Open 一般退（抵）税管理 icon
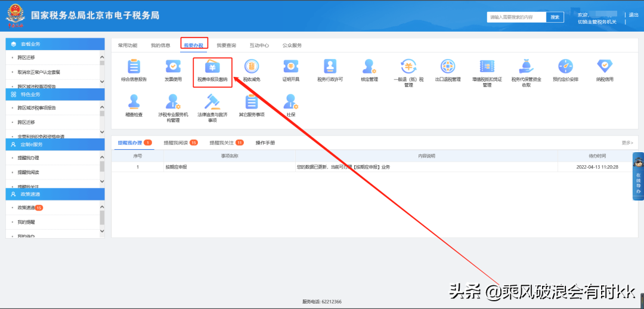This screenshot has width=644, height=309. point(408,67)
